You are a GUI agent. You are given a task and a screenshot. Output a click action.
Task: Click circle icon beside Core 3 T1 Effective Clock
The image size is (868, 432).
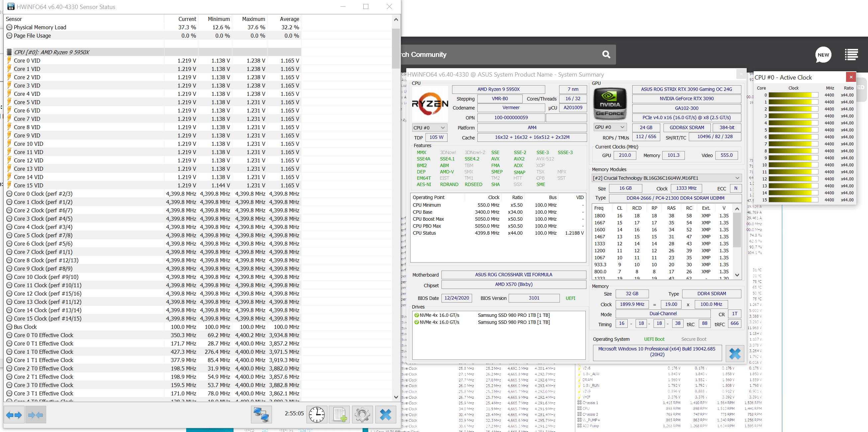coord(9,393)
